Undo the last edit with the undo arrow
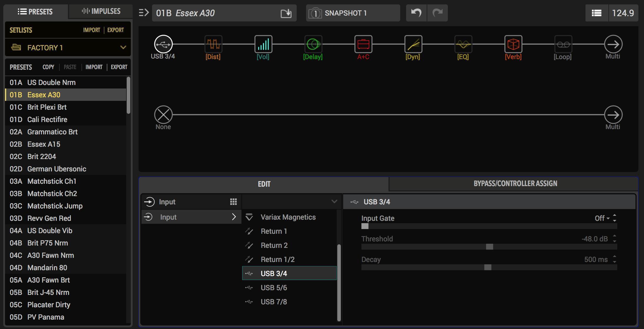The height and width of the screenshot is (329, 644). (416, 13)
